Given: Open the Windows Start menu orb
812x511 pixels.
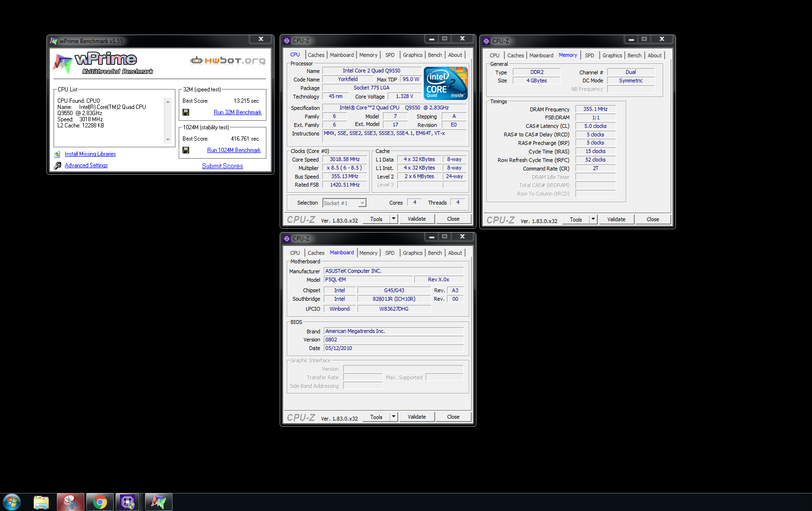Looking at the screenshot, I should pyautogui.click(x=11, y=502).
